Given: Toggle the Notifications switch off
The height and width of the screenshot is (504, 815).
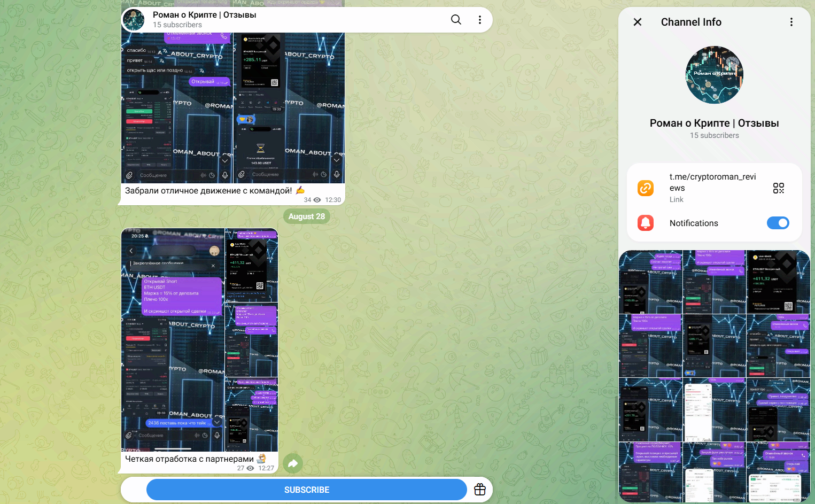Looking at the screenshot, I should pos(778,223).
